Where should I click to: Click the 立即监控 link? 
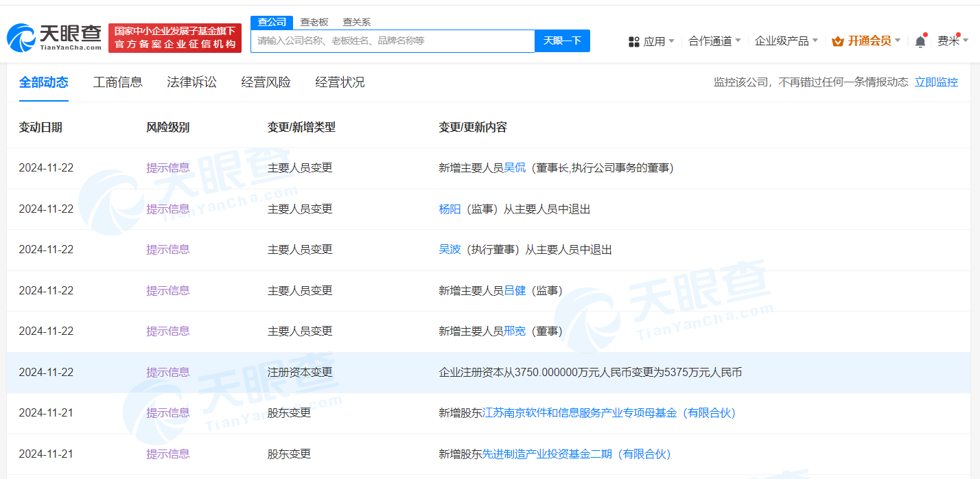(x=936, y=82)
